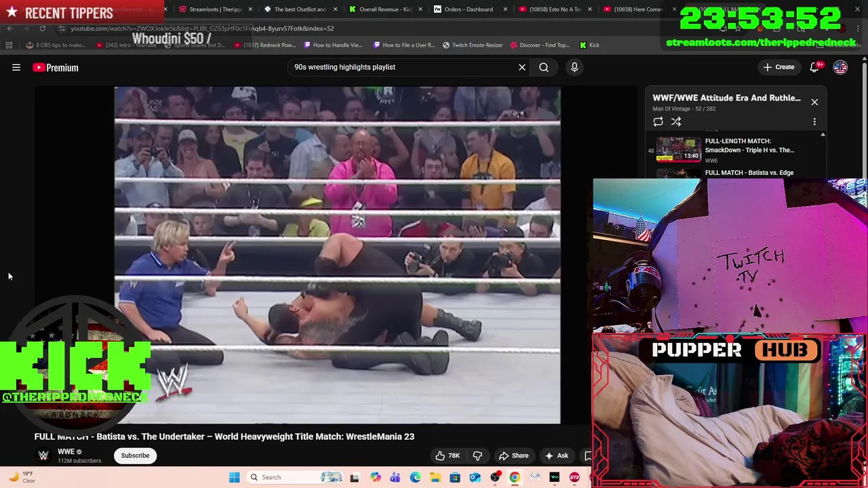Launch Copilot from taskbar
Image resolution: width=868 pixels, height=488 pixels.
coord(375,477)
